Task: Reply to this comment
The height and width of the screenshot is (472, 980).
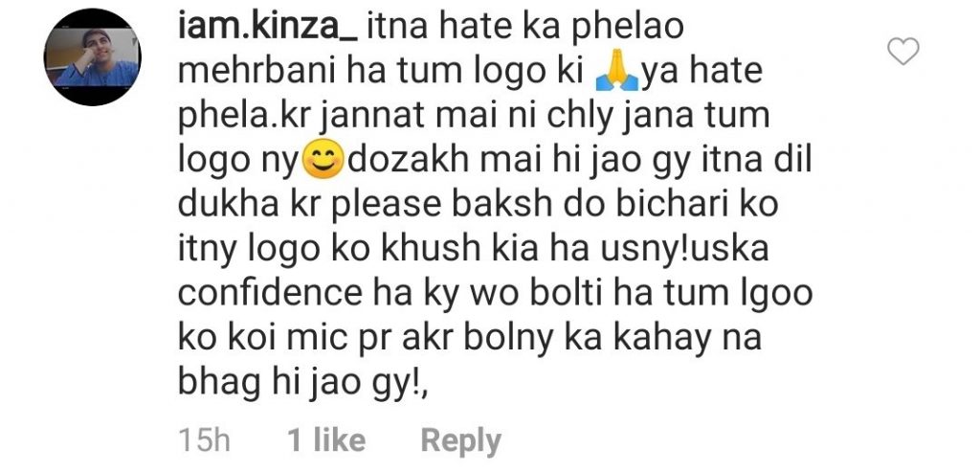Action: click(x=460, y=440)
